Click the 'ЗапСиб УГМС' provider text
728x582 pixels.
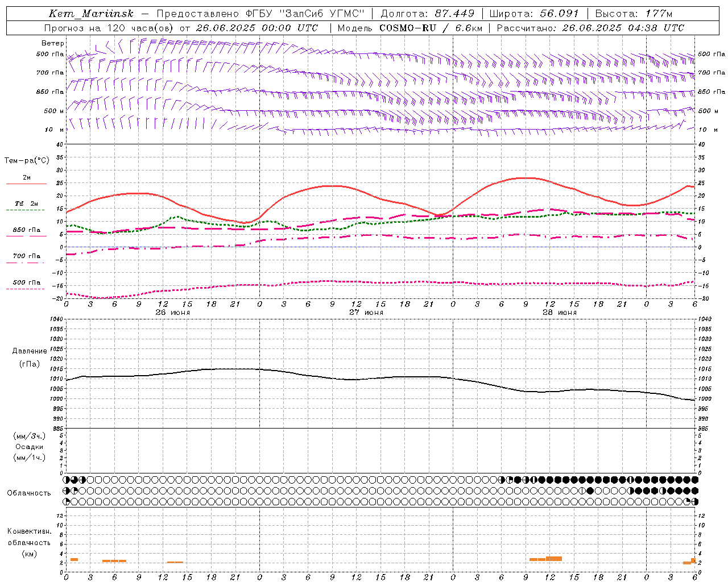click(x=322, y=14)
